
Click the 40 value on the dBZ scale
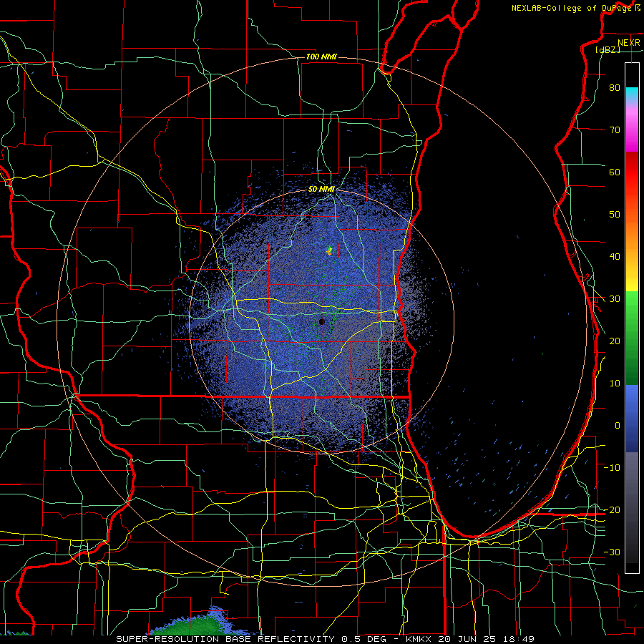pos(615,257)
